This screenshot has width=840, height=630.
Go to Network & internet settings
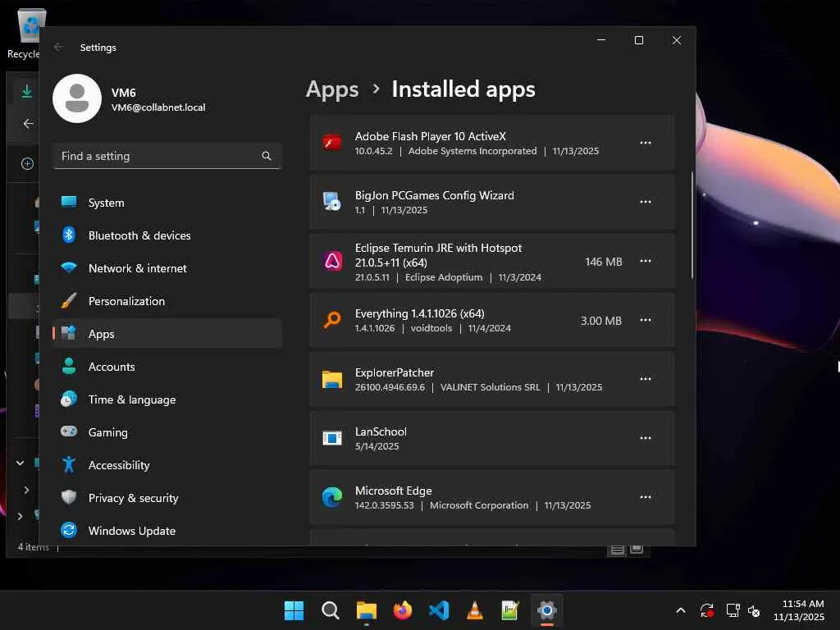(167, 268)
